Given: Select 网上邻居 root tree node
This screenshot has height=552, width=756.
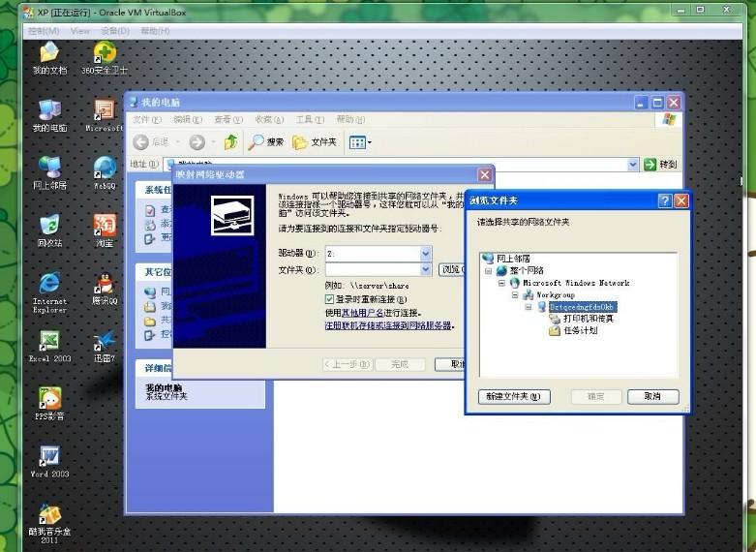Looking at the screenshot, I should [513, 259].
